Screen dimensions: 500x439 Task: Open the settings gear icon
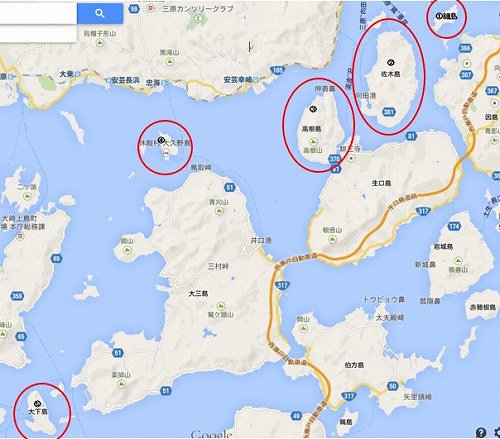pyautogui.click(x=497, y=432)
